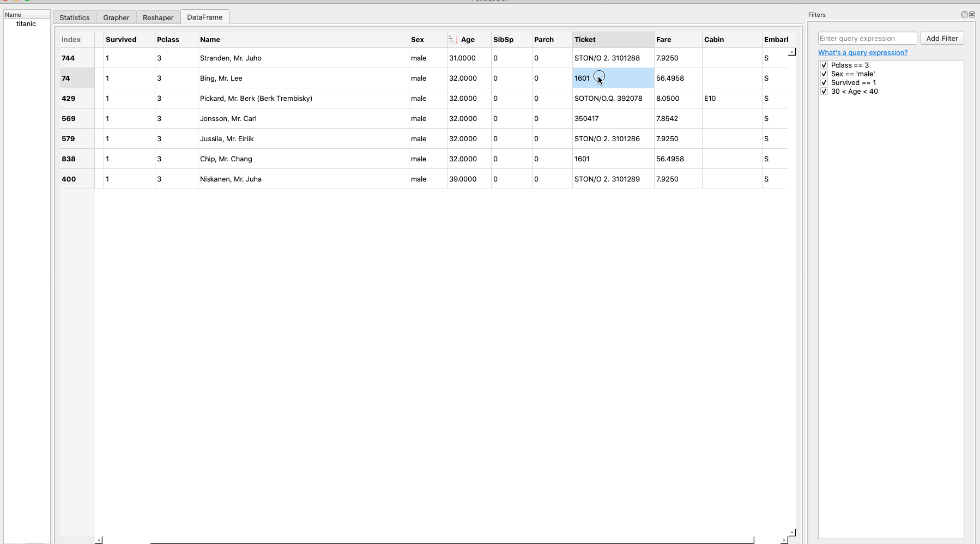Image resolution: width=980 pixels, height=544 pixels.
Task: Sort by the Sex column header
Action: 428,39
